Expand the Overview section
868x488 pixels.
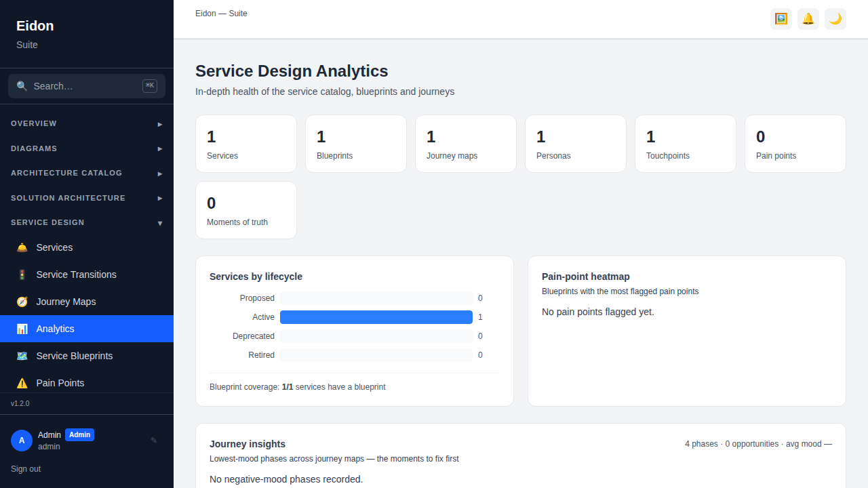point(87,123)
